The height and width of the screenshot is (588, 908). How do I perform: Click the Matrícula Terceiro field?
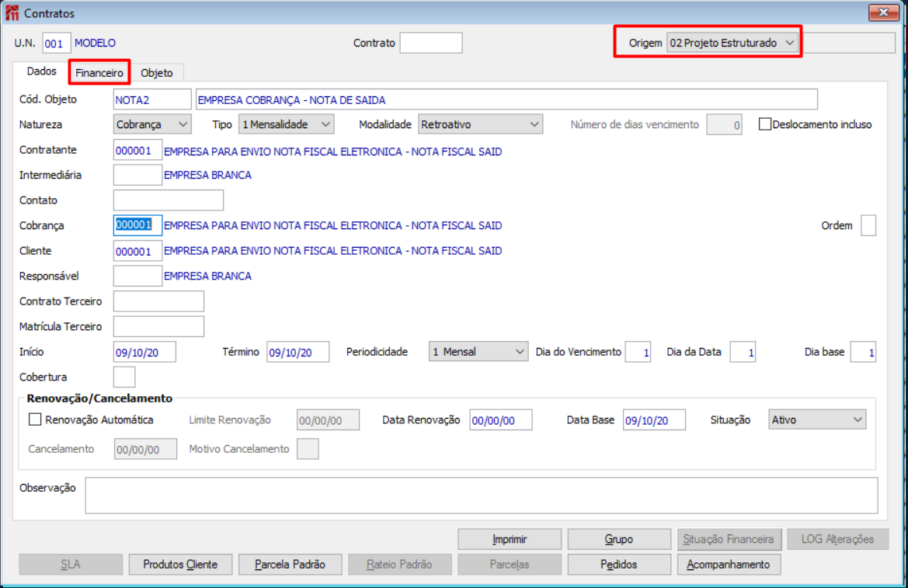[158, 326]
